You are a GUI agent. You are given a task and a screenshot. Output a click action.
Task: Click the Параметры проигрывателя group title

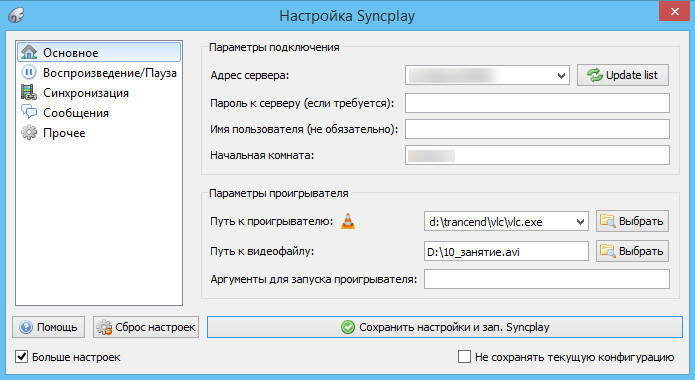click(278, 193)
